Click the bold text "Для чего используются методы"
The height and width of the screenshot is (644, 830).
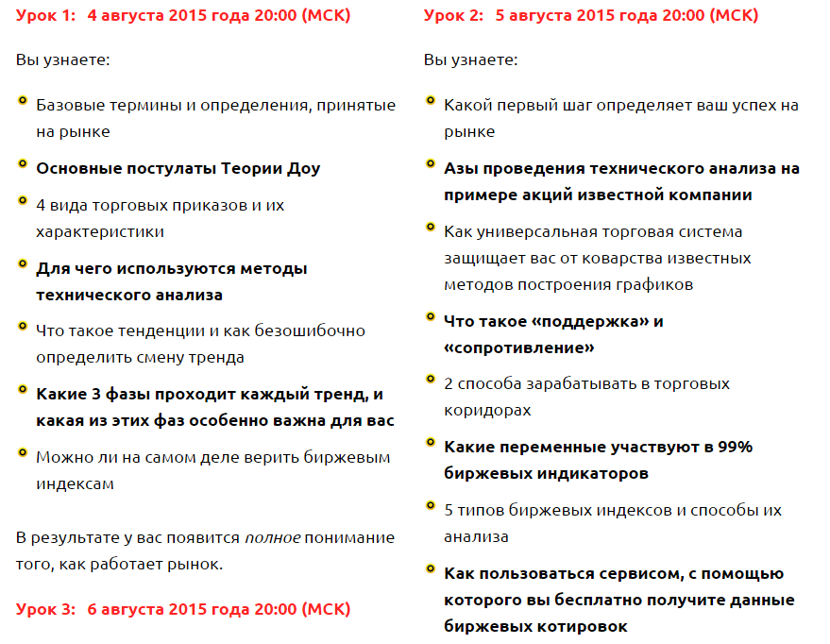172,269
